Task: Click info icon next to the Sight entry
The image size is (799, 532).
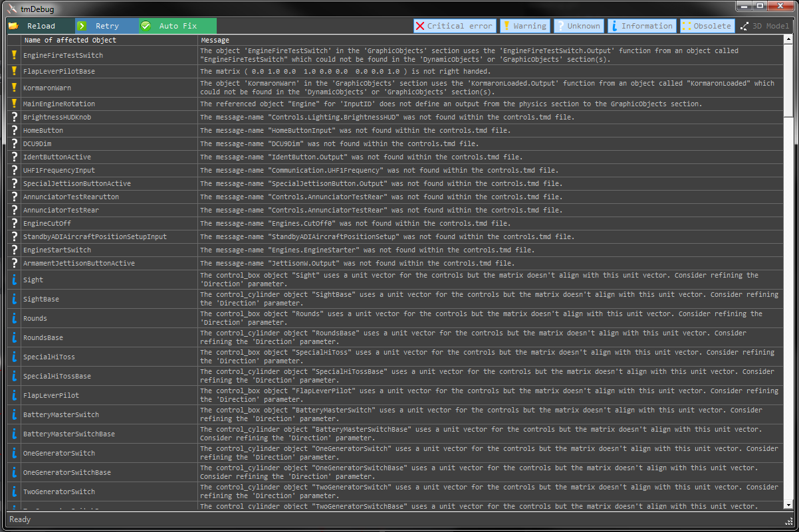Action: [x=14, y=280]
